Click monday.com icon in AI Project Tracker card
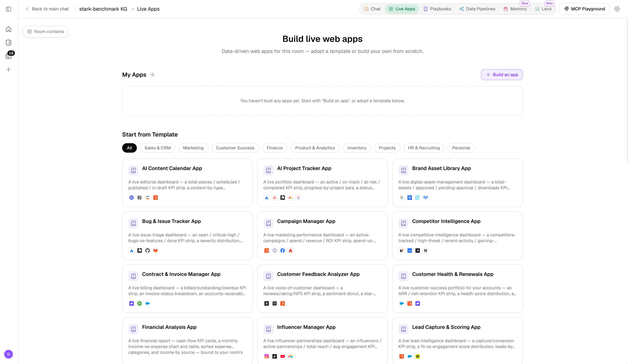Screen dimensions: 628x364 [x=291, y=197]
